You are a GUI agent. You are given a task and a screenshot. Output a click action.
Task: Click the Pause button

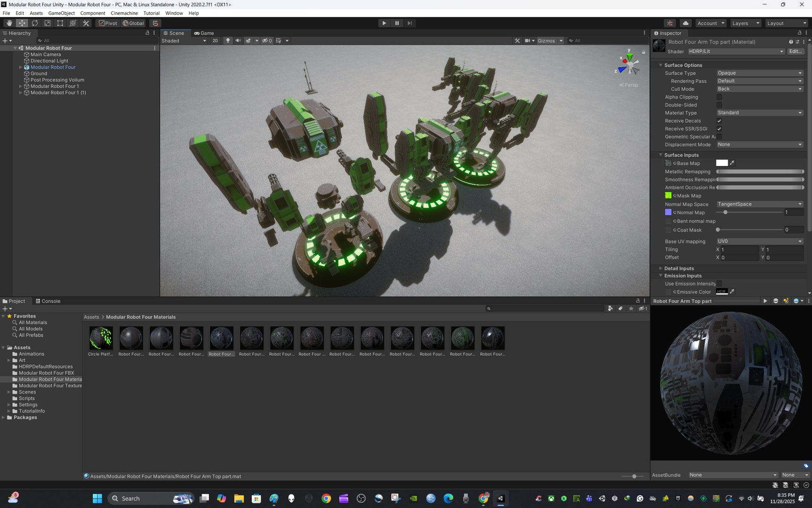point(397,23)
